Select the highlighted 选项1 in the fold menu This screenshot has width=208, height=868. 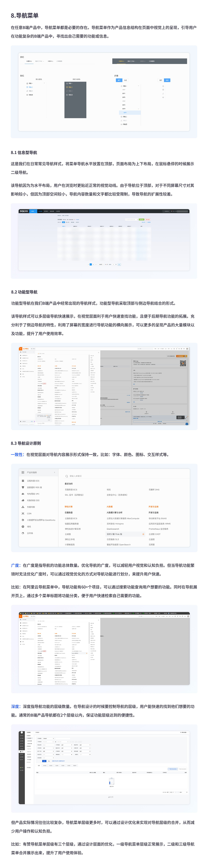point(130,112)
